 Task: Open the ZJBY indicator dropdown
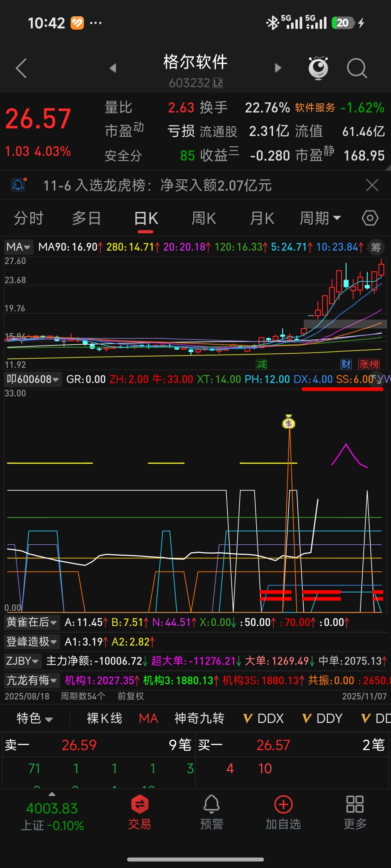click(22, 661)
